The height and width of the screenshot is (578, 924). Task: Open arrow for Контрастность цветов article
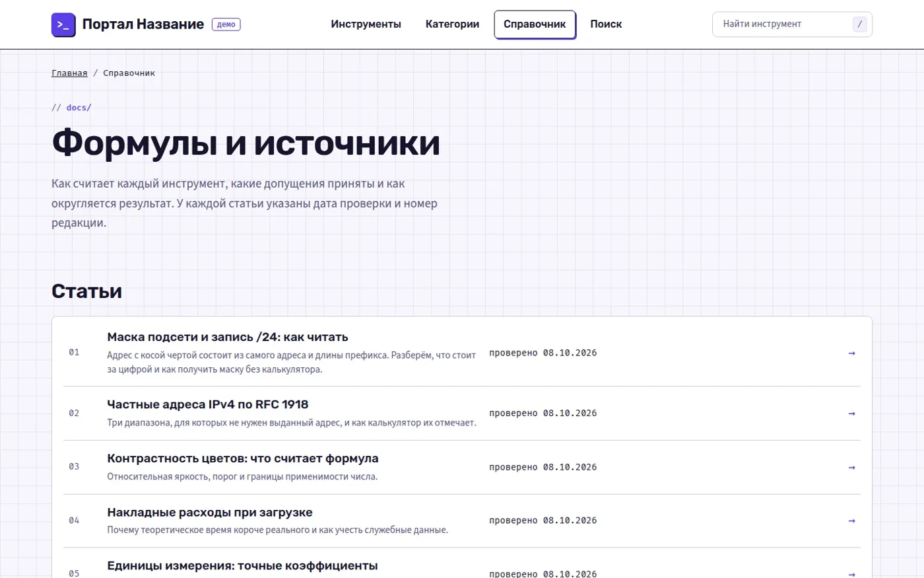(x=851, y=468)
